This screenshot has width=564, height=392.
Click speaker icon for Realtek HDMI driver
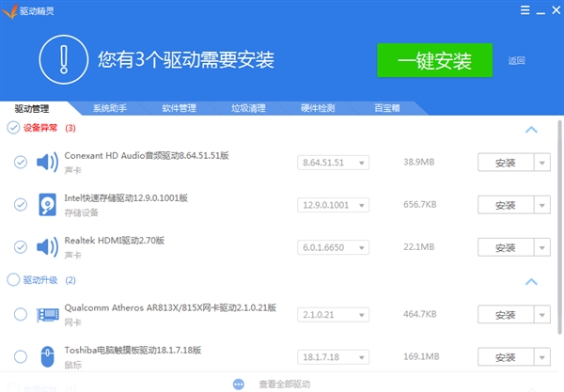tap(47, 247)
